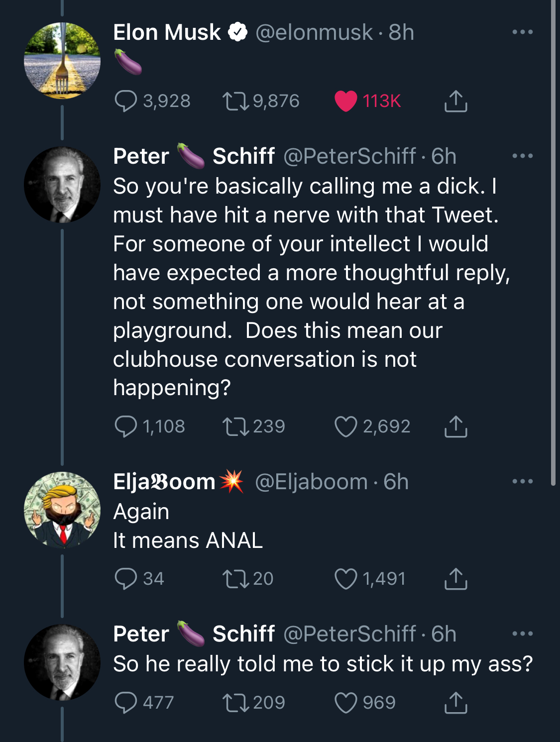The height and width of the screenshot is (742, 560).
Task: Open more options on Elon Musk's tweet
Action: click(x=522, y=32)
